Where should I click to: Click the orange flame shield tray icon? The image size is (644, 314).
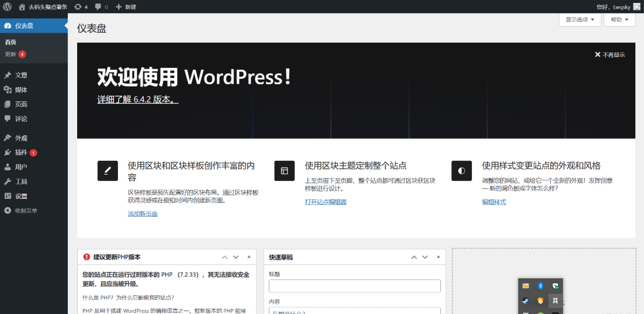tap(541, 301)
